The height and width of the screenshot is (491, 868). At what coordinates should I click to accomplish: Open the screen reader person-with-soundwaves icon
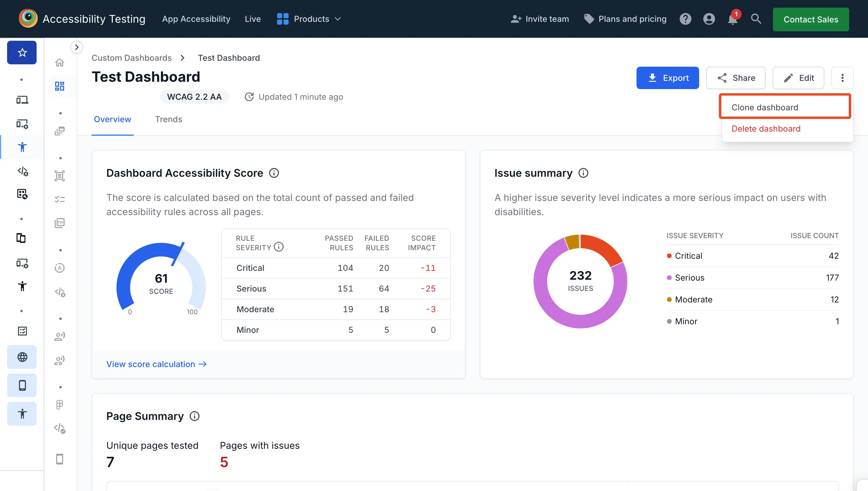[60, 336]
